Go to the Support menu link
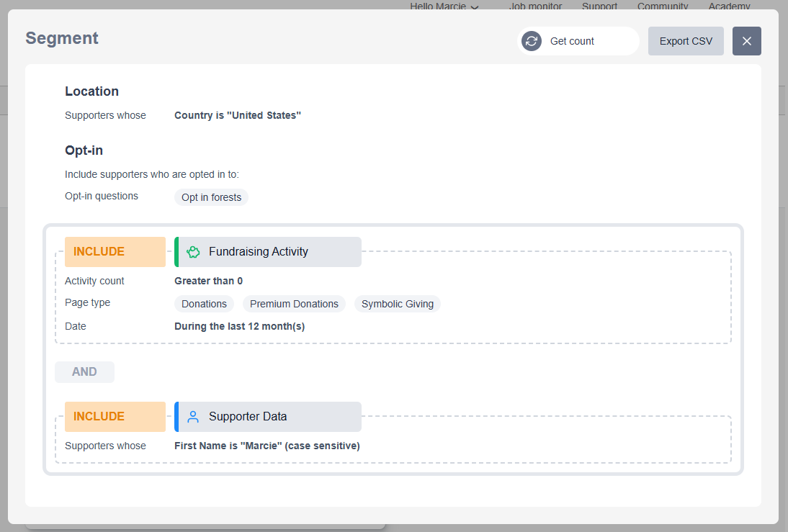This screenshot has height=532, width=788. point(599,6)
